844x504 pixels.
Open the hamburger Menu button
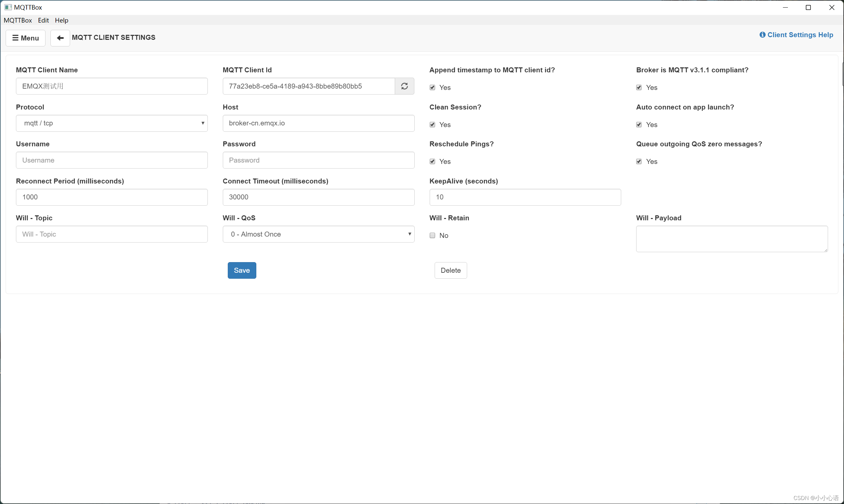[26, 38]
